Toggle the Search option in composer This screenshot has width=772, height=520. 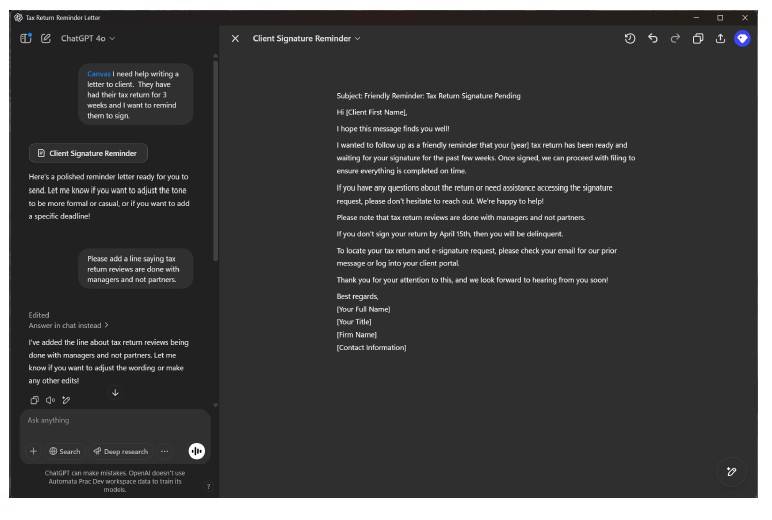coord(65,451)
